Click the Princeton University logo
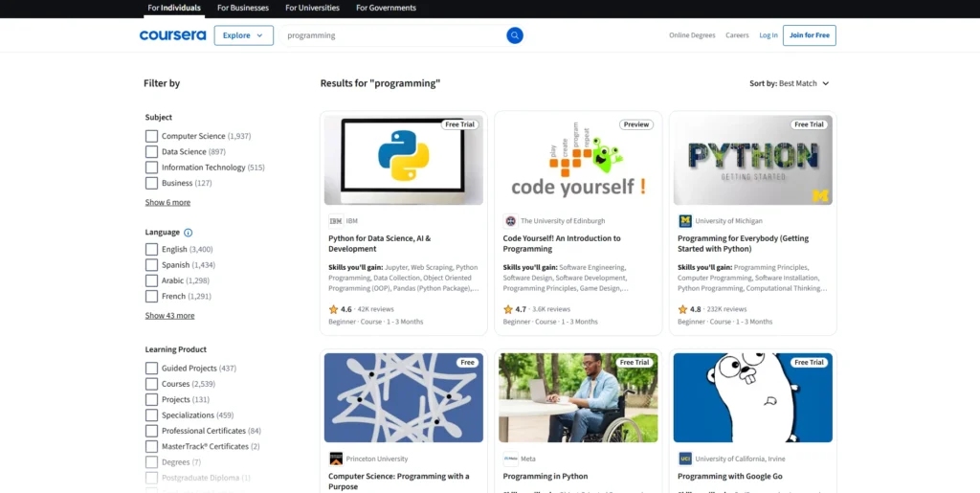The image size is (980, 493). tap(336, 459)
